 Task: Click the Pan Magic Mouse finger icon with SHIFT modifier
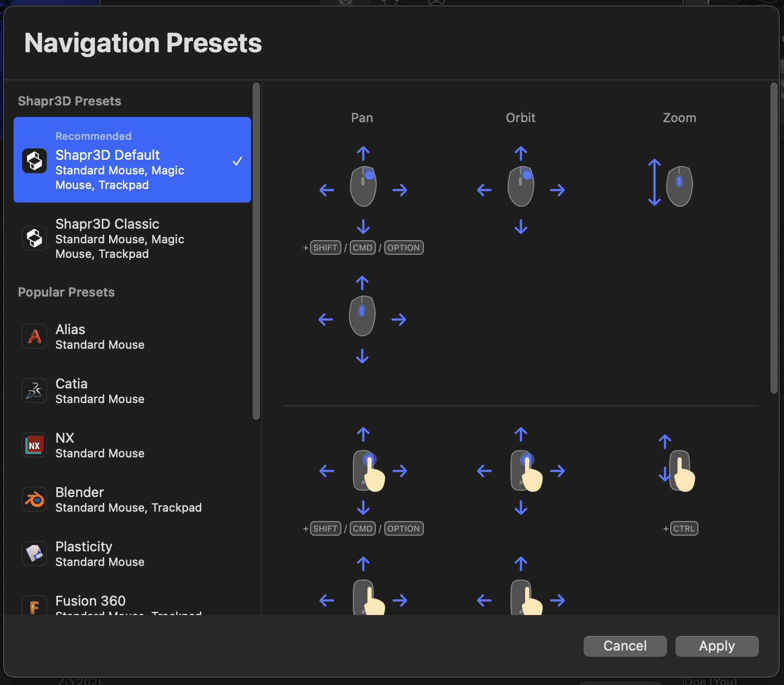(x=369, y=471)
